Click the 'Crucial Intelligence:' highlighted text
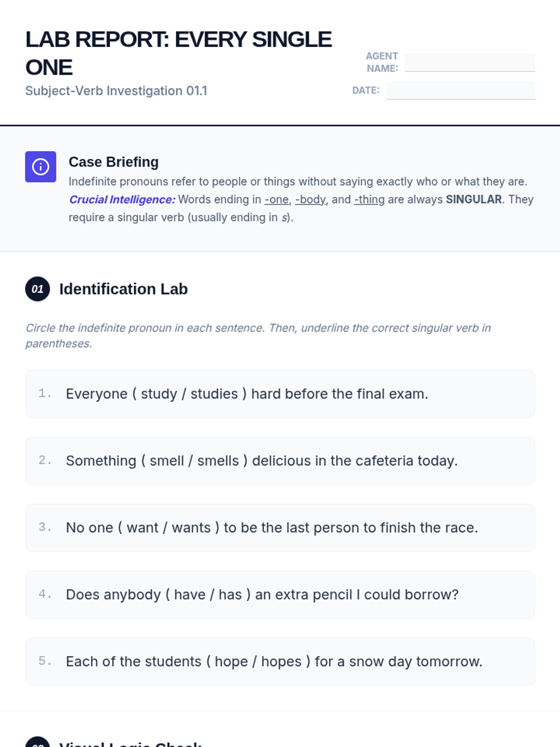Image resolution: width=560 pixels, height=747 pixels. [122, 200]
